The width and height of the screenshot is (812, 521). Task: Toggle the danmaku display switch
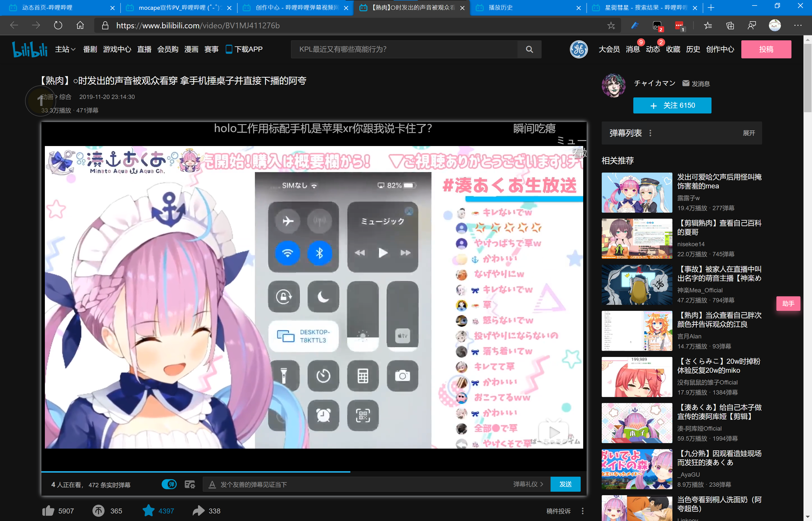coord(169,484)
